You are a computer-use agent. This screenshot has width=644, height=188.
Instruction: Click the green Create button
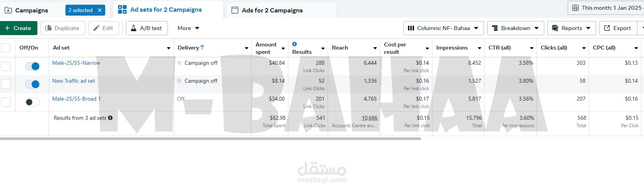click(18, 28)
